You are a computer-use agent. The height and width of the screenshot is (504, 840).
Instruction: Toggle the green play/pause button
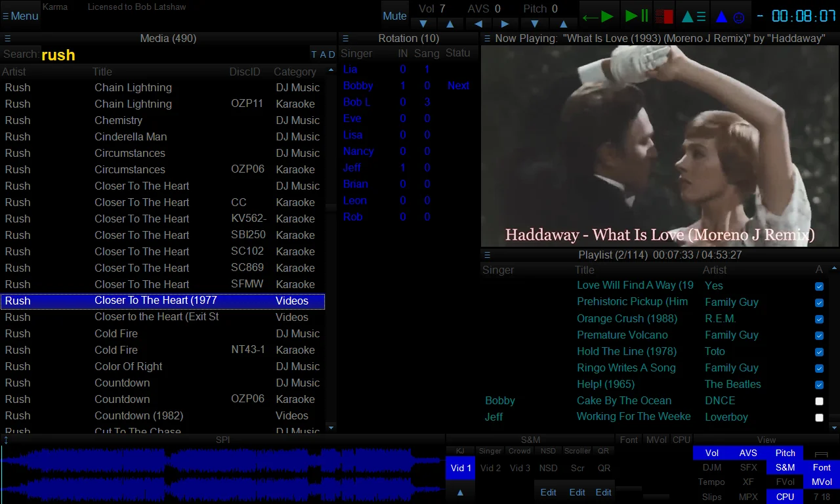click(x=636, y=16)
